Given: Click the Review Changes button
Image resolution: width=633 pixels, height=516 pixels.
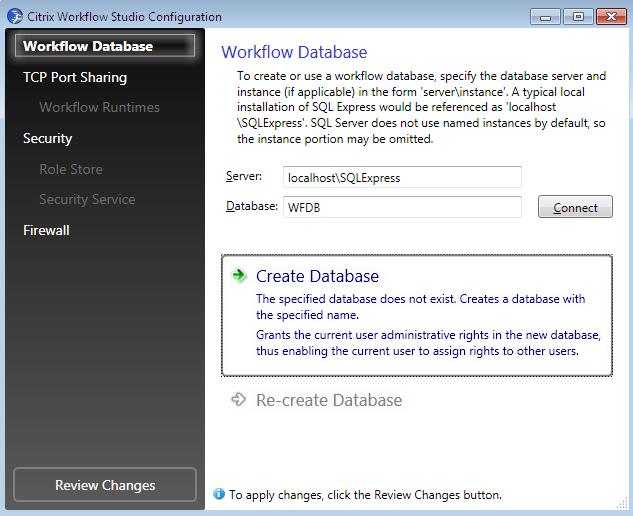Looking at the screenshot, I should click(x=105, y=485).
